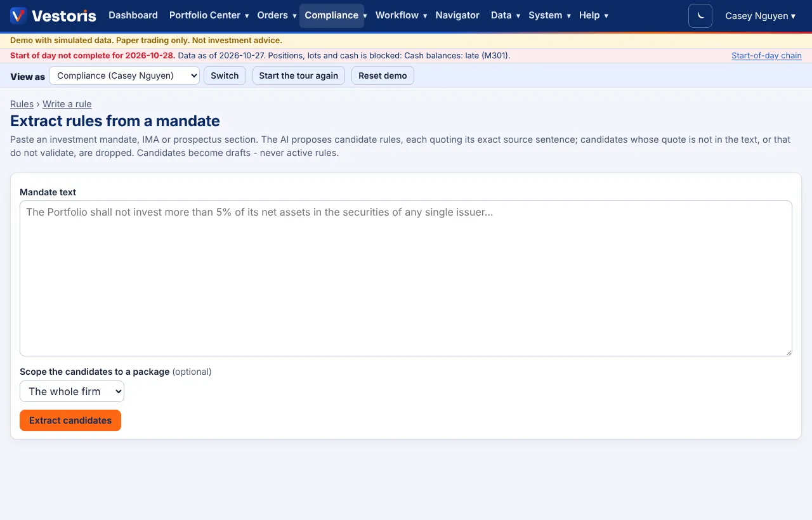Expand the Orders menu
The width and height of the screenshot is (812, 520).
point(277,15)
